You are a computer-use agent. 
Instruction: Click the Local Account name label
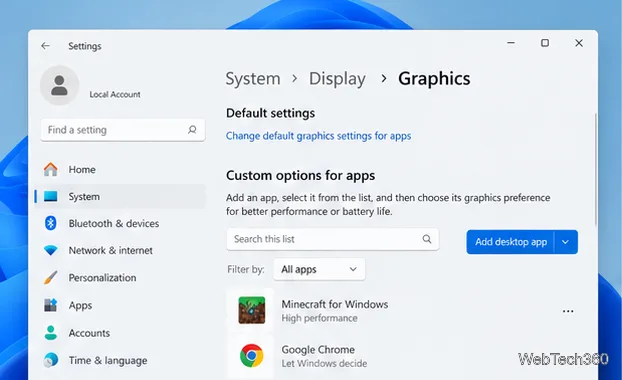coord(115,94)
